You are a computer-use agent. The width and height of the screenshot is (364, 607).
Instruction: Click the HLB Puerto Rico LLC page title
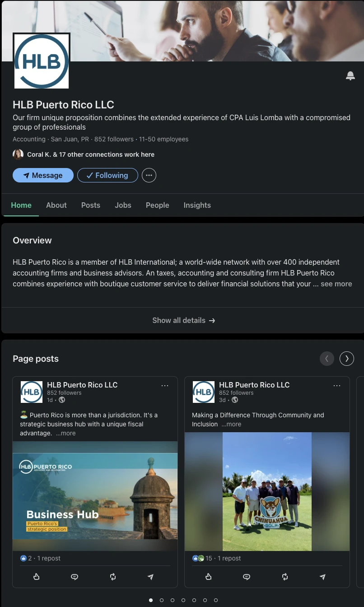pos(63,105)
